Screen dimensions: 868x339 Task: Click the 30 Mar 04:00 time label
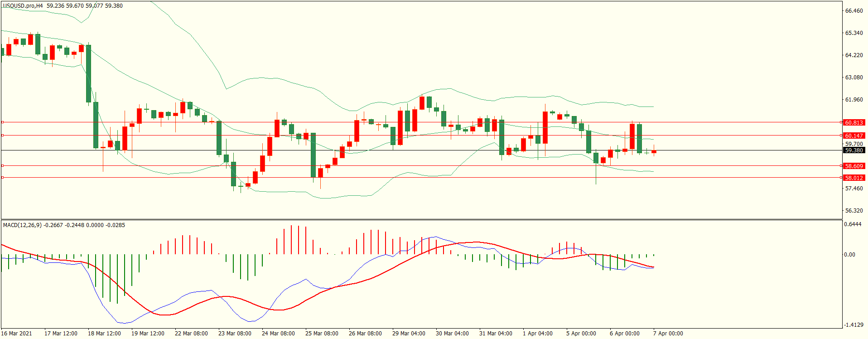pyautogui.click(x=452, y=334)
